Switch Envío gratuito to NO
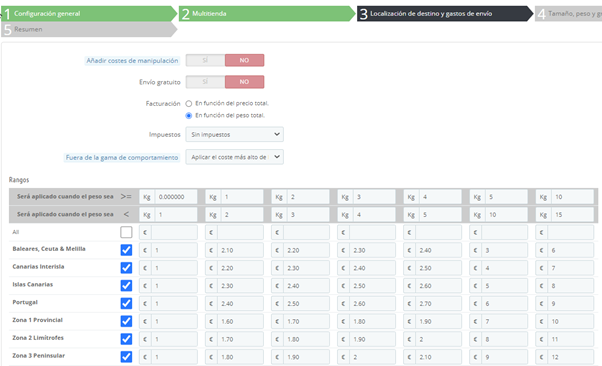 coord(244,82)
